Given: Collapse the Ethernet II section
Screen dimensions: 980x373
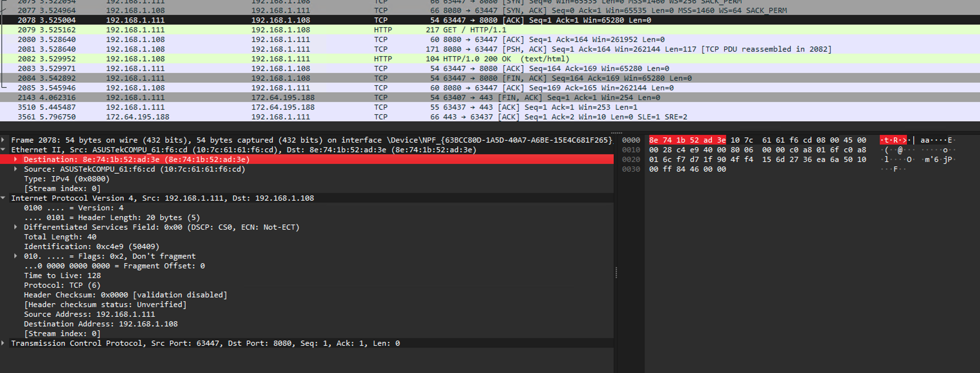Looking at the screenshot, I should 3,150.
